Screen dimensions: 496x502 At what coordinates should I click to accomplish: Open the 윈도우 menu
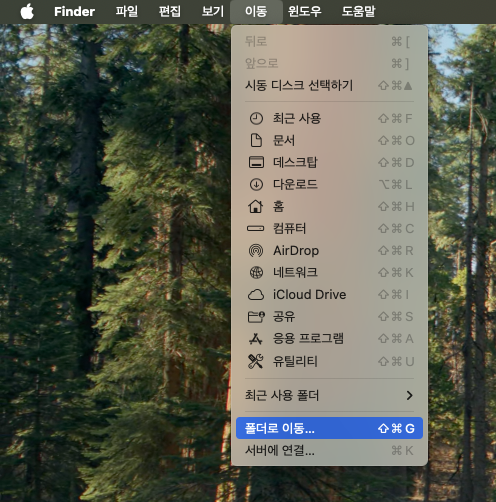[x=305, y=12]
